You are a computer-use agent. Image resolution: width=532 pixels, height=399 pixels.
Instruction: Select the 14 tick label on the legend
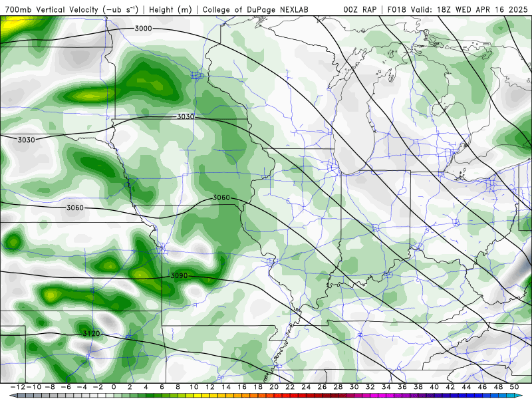226,387
